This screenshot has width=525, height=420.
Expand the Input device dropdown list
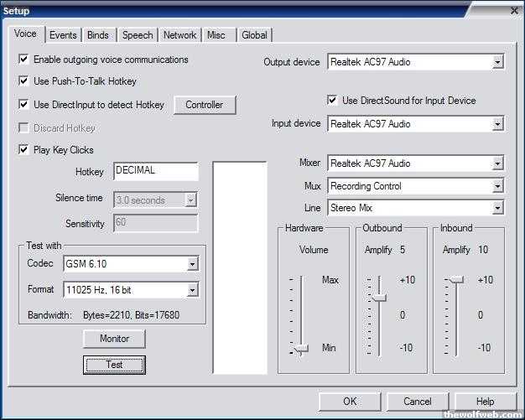point(497,124)
